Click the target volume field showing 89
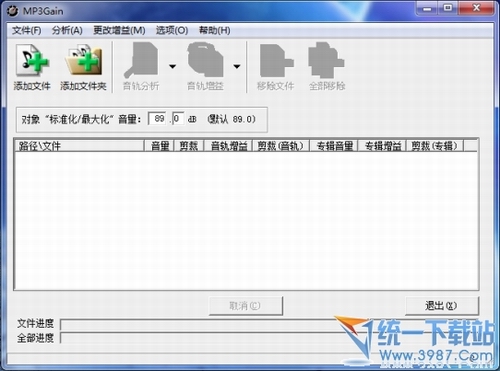The width and height of the screenshot is (500, 371). point(157,119)
